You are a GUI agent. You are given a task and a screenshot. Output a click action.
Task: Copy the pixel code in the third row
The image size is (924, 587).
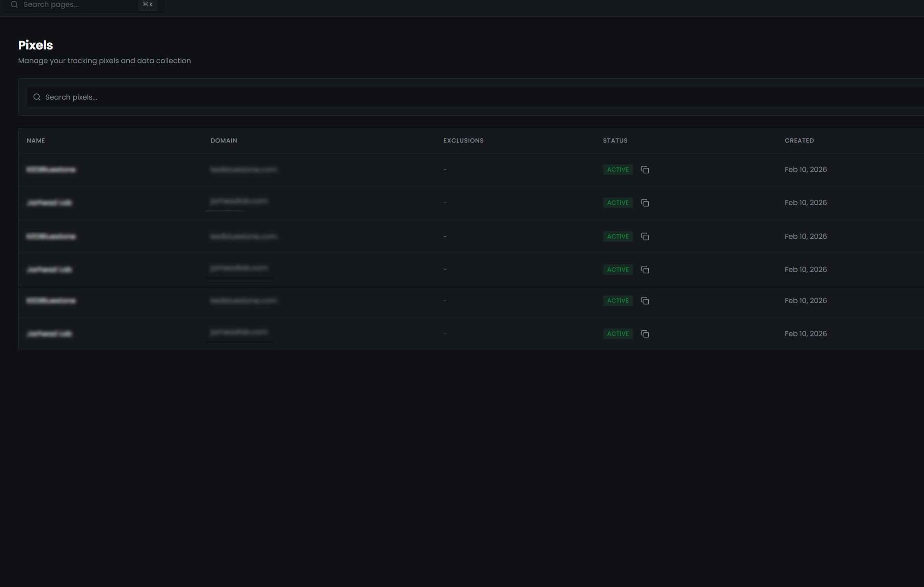pyautogui.click(x=645, y=236)
